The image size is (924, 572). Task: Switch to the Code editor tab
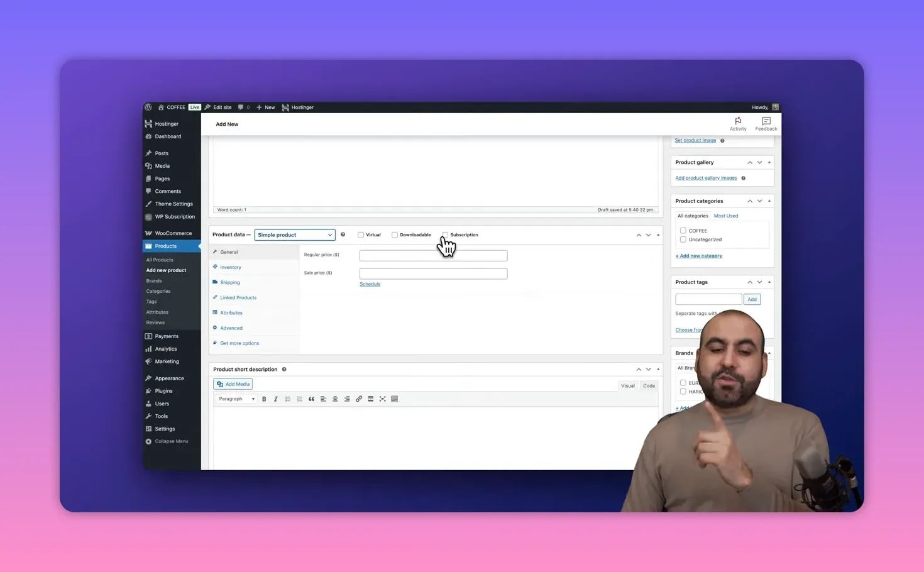[649, 385]
